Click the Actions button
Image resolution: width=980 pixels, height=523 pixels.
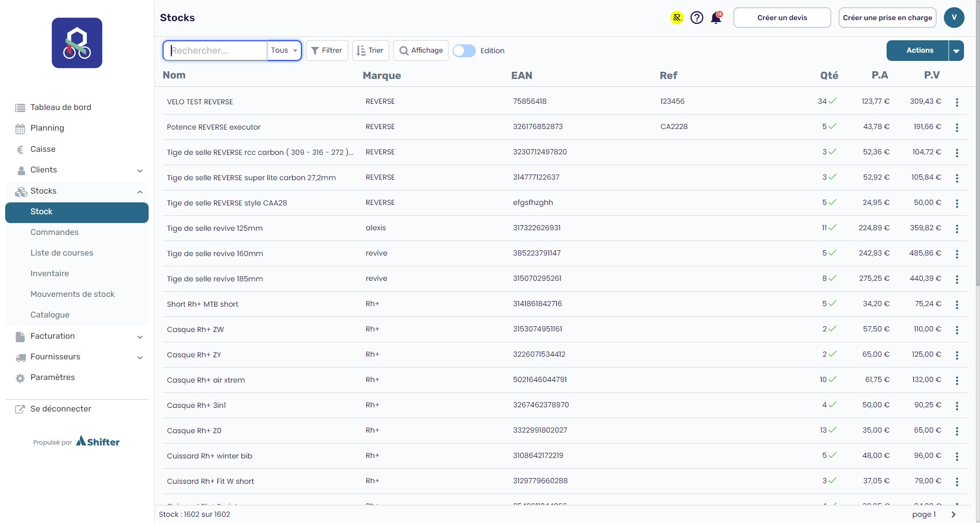[918, 51]
